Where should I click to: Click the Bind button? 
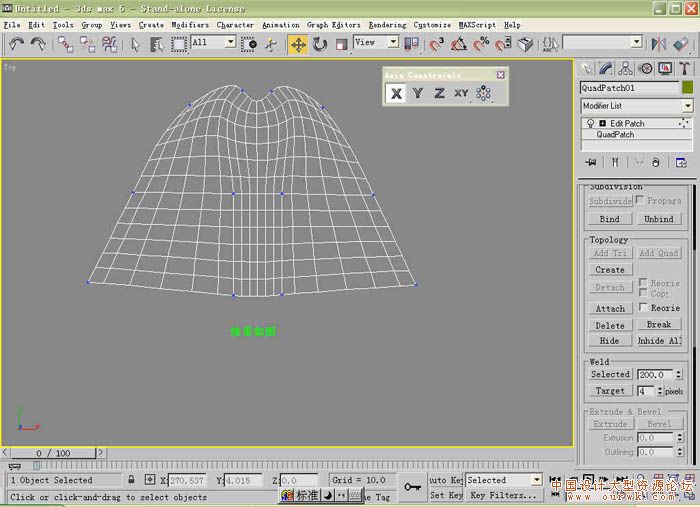[609, 219]
